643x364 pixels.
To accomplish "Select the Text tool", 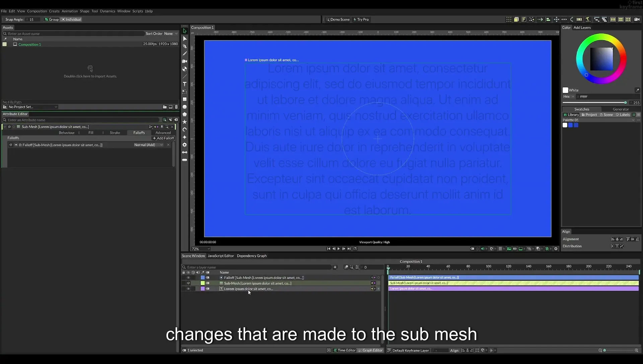I will [x=185, y=84].
